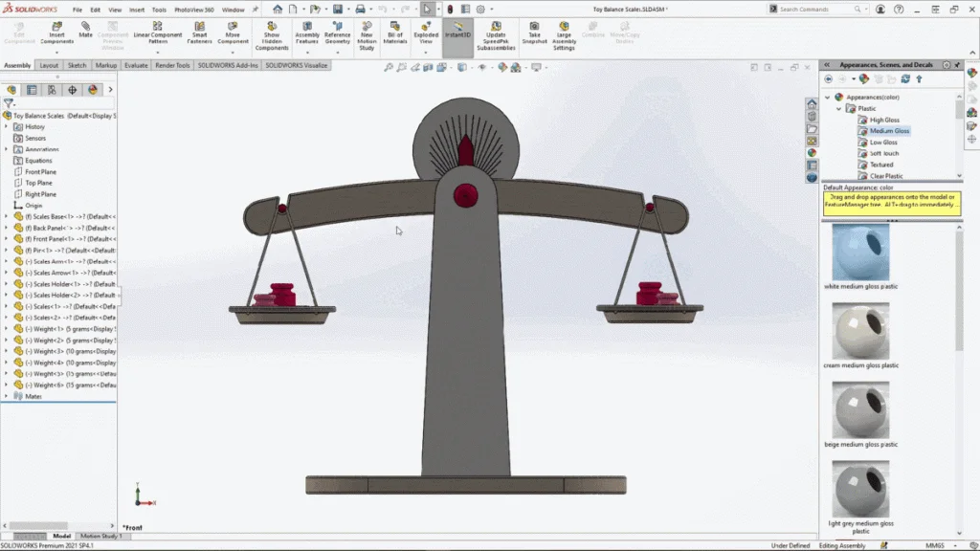980x551 pixels.
Task: Open the DisplayManager tab icon
Action: [x=93, y=90]
